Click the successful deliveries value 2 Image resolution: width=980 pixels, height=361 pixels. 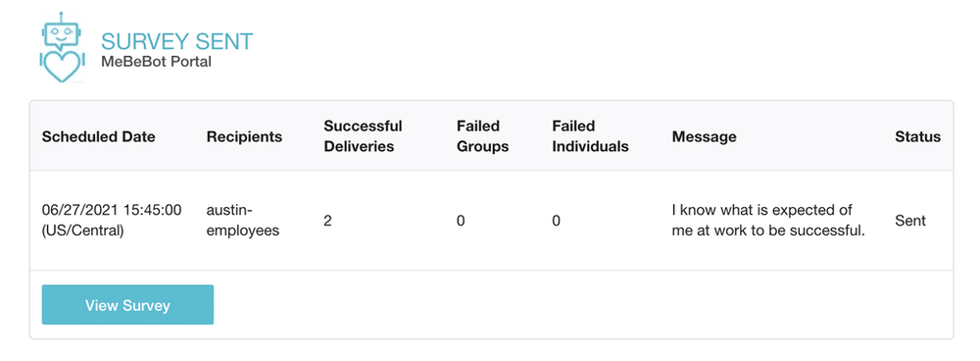[x=327, y=221]
